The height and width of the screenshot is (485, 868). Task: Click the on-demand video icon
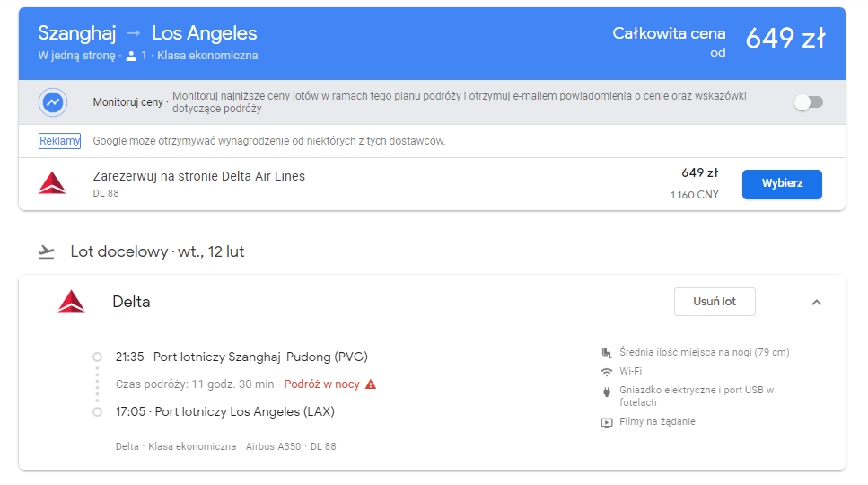point(607,423)
